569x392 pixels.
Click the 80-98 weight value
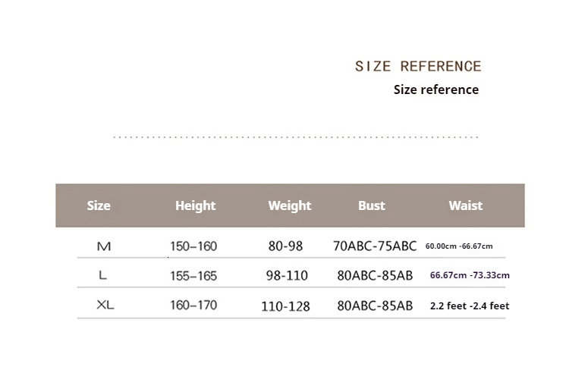[x=284, y=246]
